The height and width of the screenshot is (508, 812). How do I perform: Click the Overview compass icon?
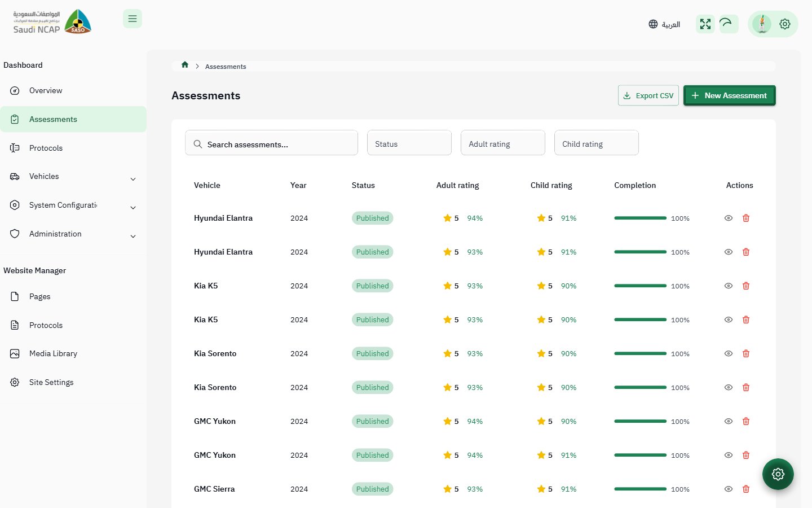coord(15,90)
